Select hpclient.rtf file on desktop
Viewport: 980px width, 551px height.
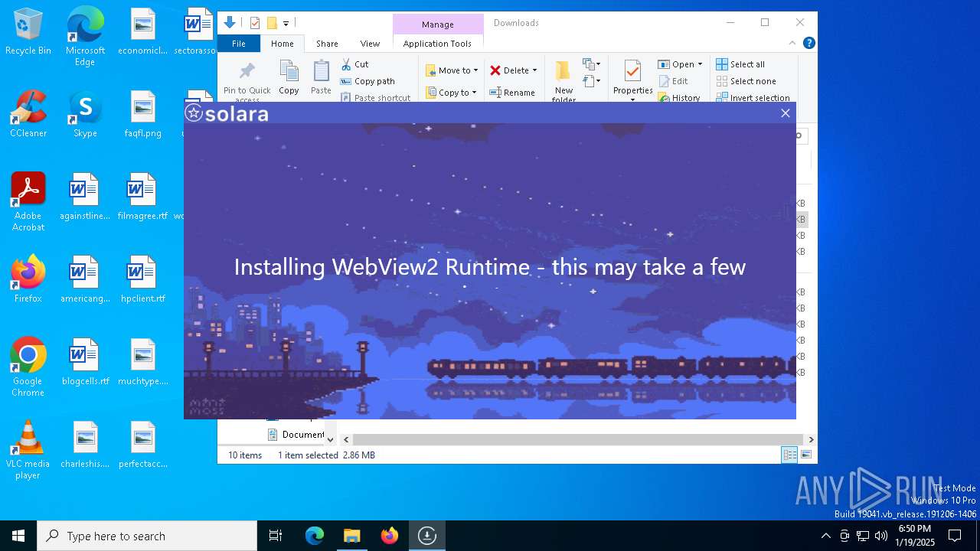pyautogui.click(x=143, y=279)
